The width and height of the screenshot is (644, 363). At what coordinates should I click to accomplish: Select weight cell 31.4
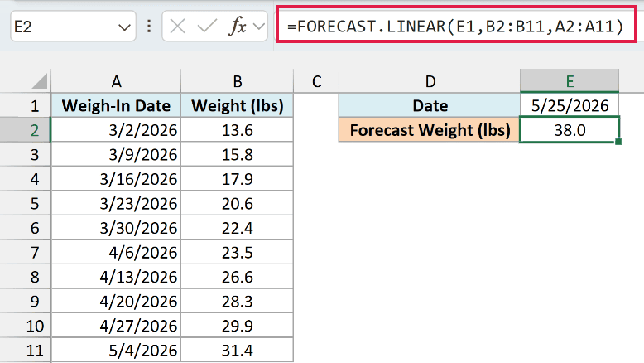(x=237, y=351)
